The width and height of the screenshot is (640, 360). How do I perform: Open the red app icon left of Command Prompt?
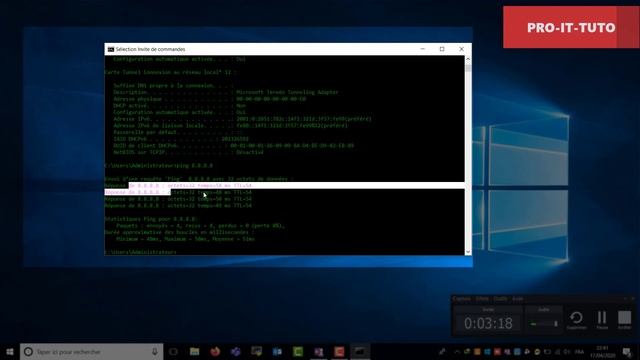point(339,351)
